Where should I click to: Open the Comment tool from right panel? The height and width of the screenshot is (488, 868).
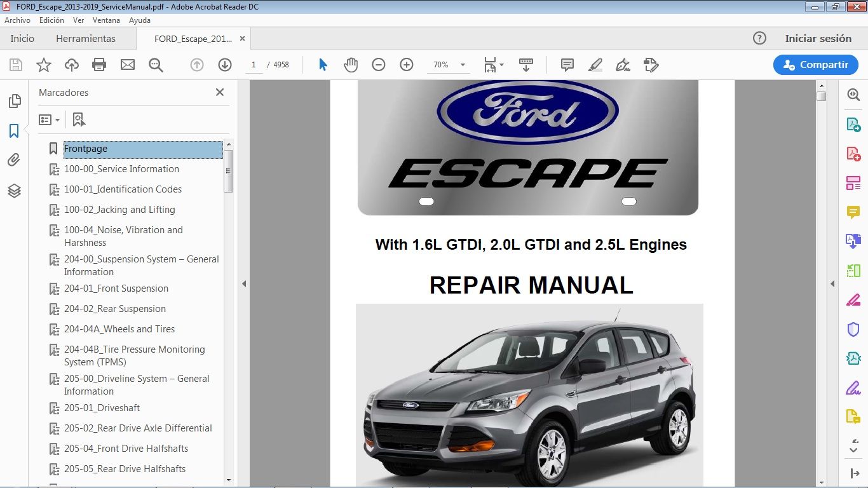[x=853, y=212]
